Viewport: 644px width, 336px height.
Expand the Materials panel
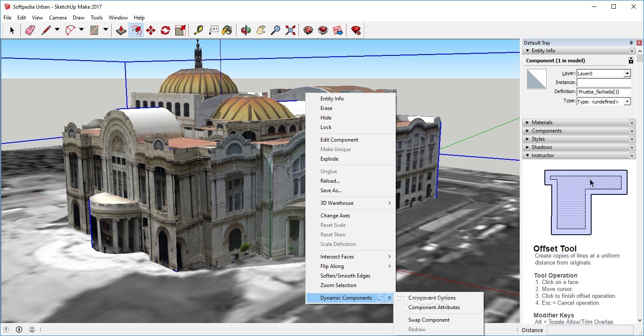click(527, 123)
